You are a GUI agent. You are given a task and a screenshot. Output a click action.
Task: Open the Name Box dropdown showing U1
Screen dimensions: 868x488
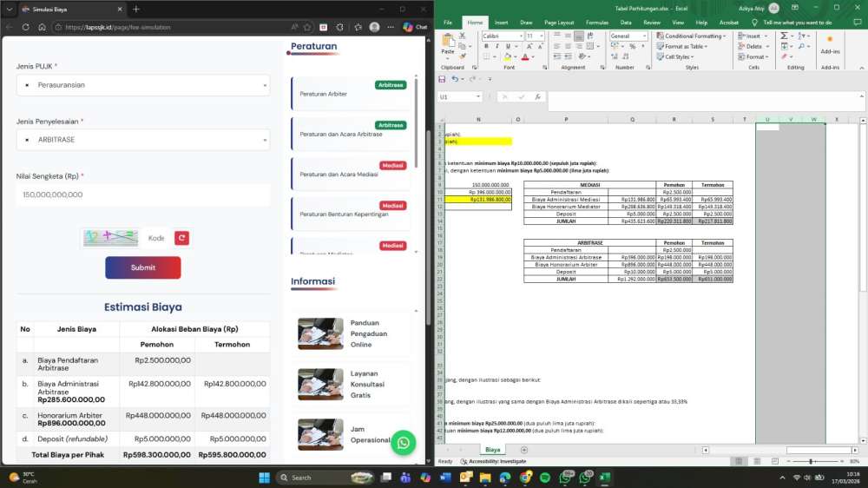point(477,97)
